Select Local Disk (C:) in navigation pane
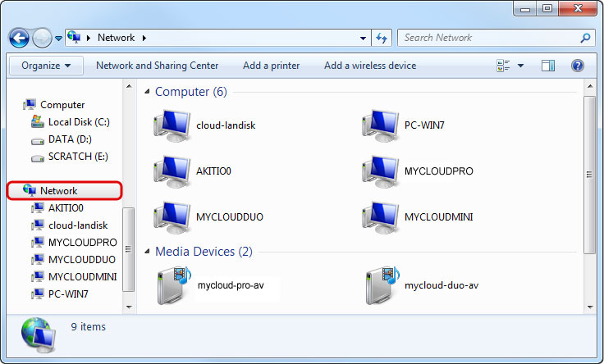This screenshot has height=364, width=604. pos(78,122)
